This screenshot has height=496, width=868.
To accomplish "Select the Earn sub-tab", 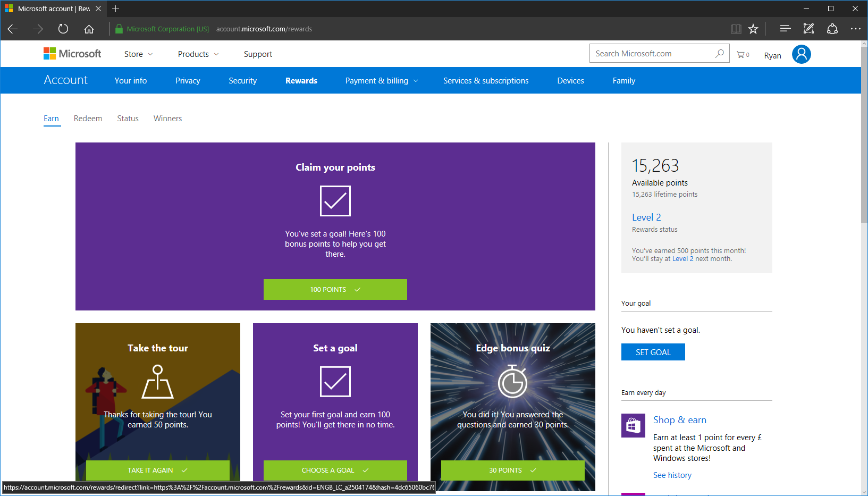I will (52, 119).
